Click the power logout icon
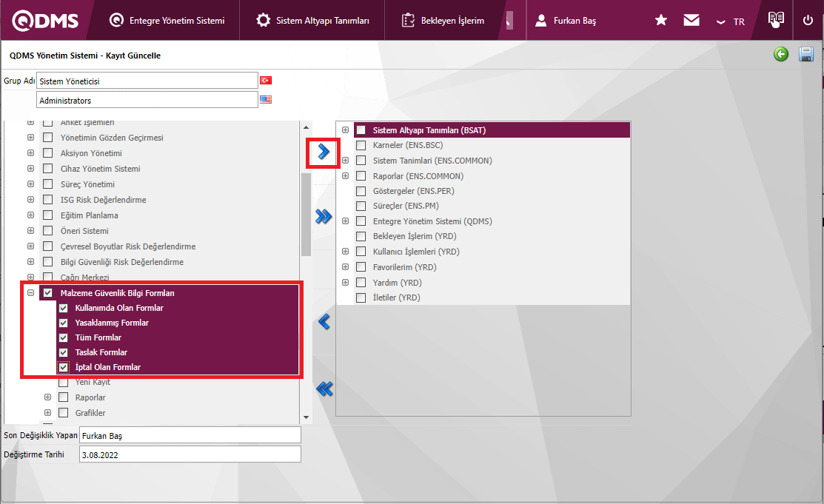Viewport: 824px width, 504px height. [808, 21]
